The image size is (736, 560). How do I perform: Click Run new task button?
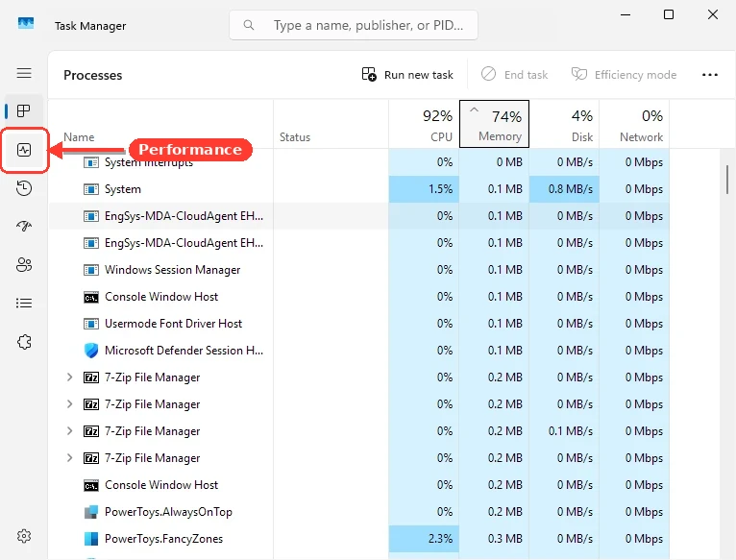pos(407,75)
